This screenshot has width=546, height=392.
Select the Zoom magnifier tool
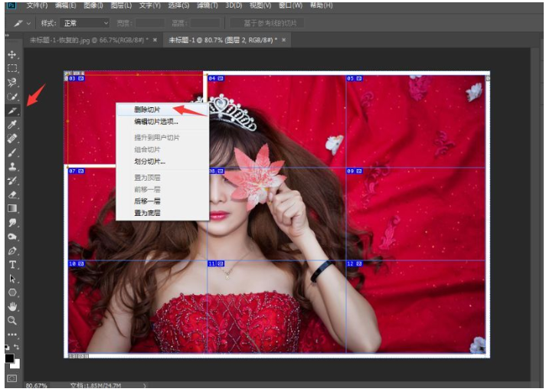tap(12, 320)
